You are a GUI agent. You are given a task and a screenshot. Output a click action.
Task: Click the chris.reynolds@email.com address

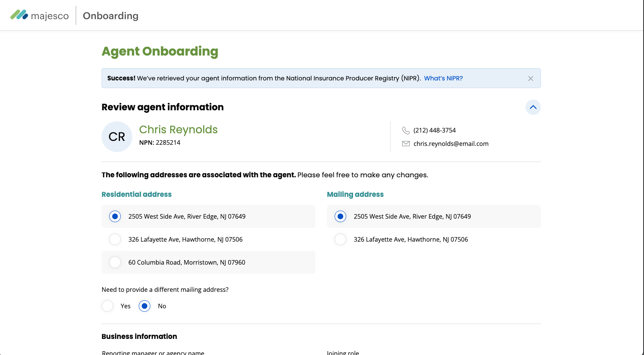pos(451,144)
